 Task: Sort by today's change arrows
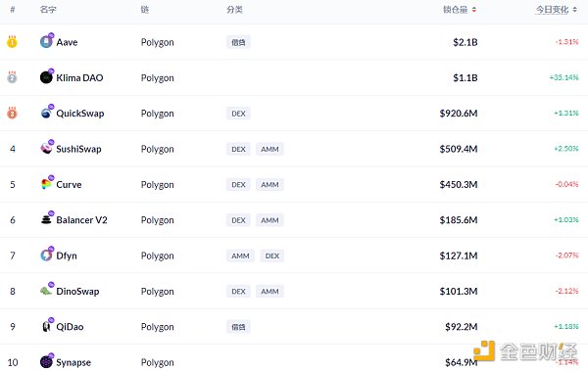tap(575, 10)
